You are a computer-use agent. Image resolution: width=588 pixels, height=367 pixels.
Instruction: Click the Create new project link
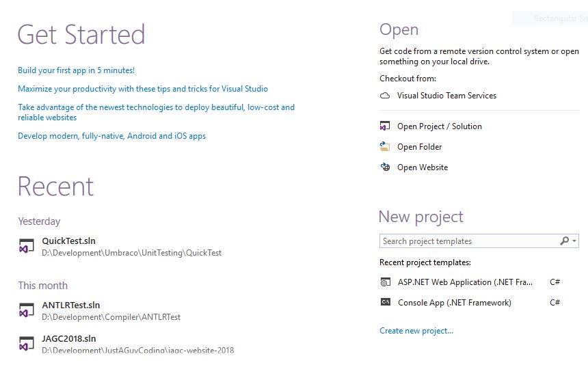click(x=416, y=331)
